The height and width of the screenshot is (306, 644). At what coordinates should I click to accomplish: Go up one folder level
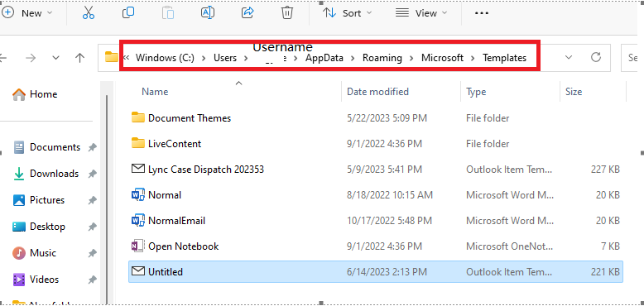tap(79, 58)
